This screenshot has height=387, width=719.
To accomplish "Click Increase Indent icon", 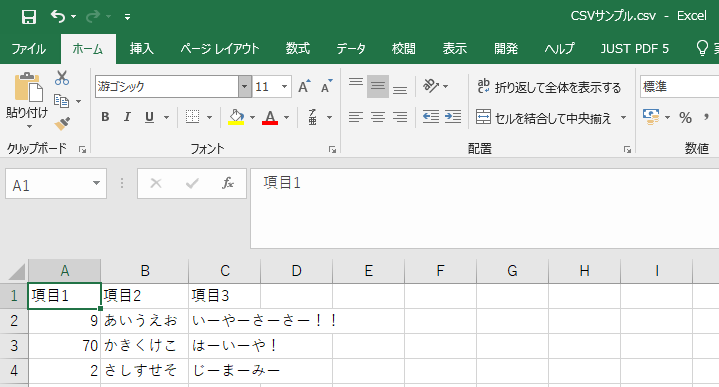I will tap(453, 117).
